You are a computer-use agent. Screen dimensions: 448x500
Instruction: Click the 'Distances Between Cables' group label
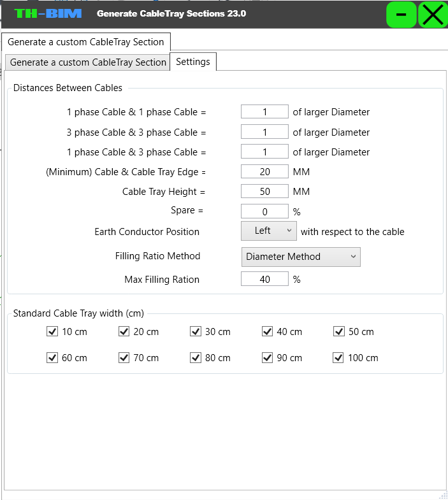click(x=68, y=88)
